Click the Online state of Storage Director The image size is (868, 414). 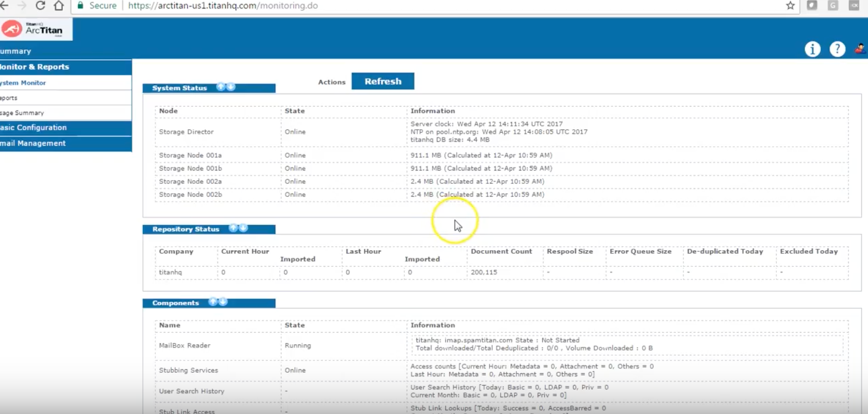pos(295,132)
